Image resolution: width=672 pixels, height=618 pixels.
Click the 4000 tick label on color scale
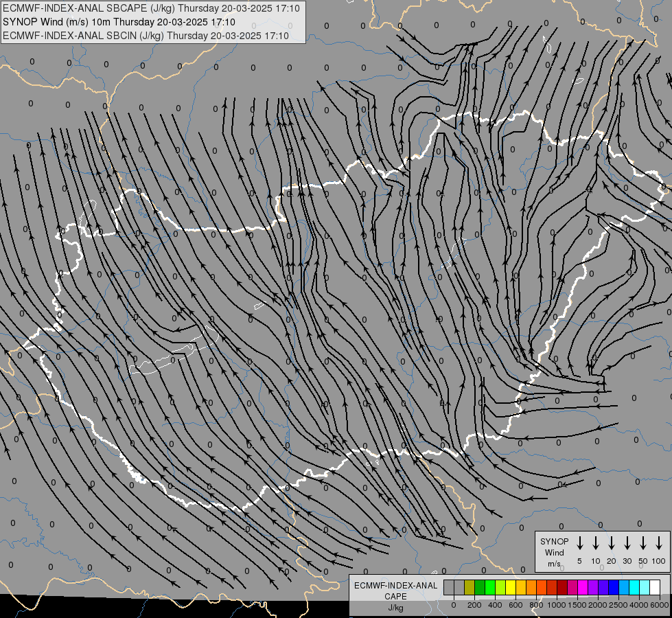click(638, 605)
